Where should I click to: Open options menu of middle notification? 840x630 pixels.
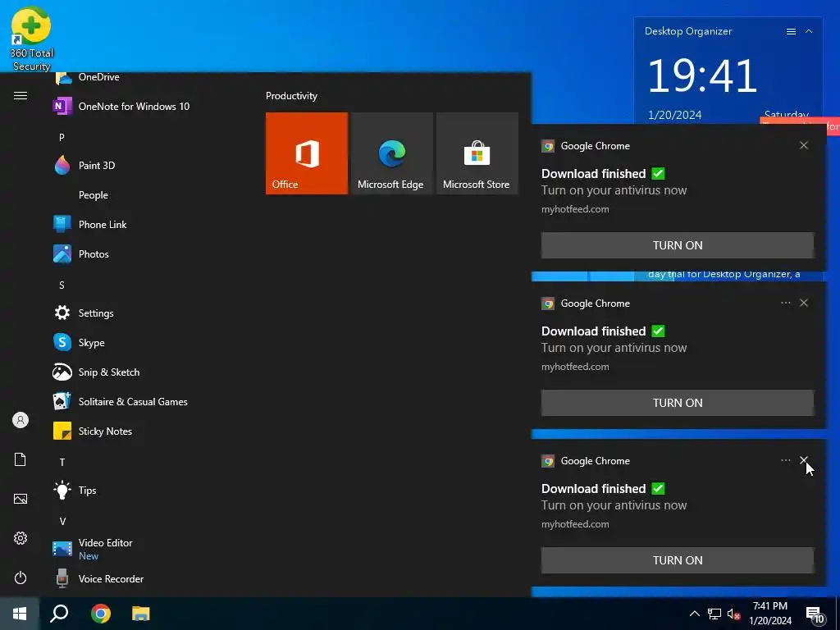785,303
